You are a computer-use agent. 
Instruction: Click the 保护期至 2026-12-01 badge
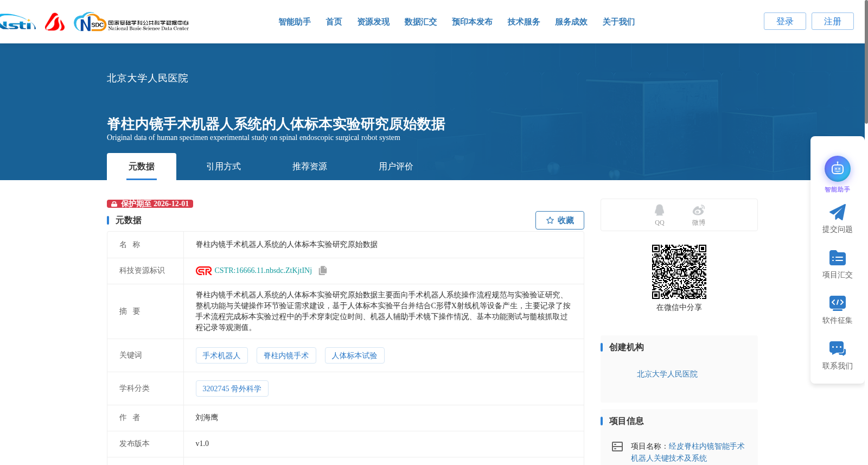[x=150, y=204]
